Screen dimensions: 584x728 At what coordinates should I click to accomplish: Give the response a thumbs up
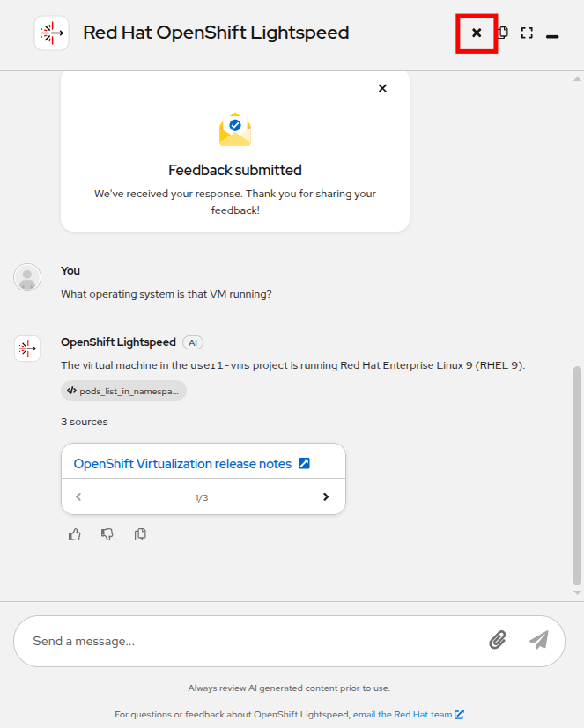pos(75,534)
